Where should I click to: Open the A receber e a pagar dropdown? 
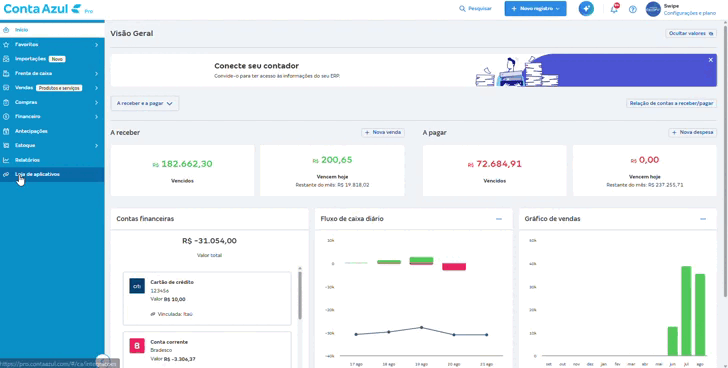(145, 103)
